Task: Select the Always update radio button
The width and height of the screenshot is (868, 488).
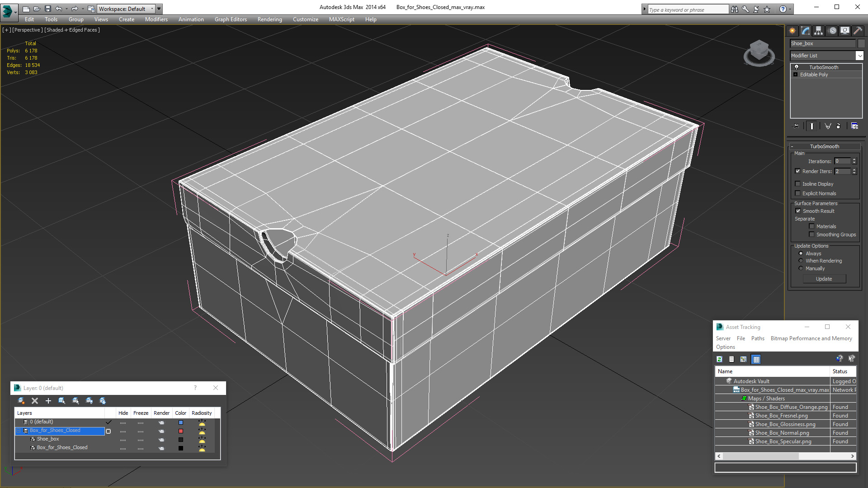Action: pos(801,253)
